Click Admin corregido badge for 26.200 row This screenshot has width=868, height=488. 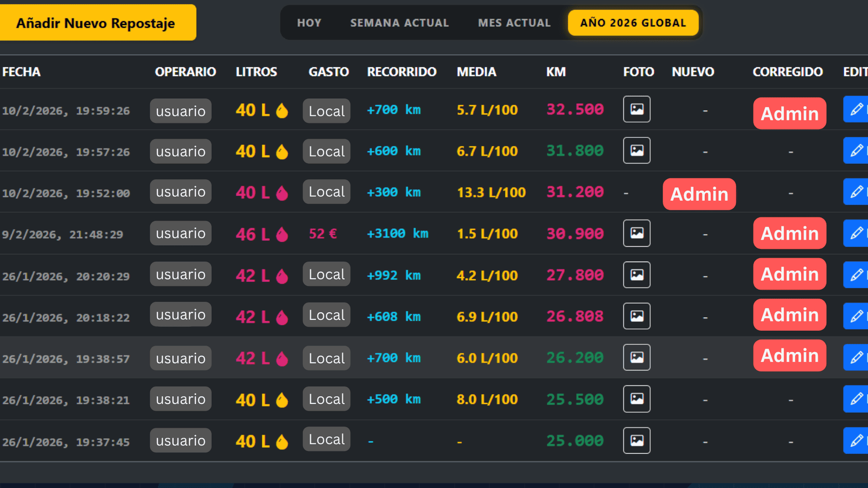790,355
